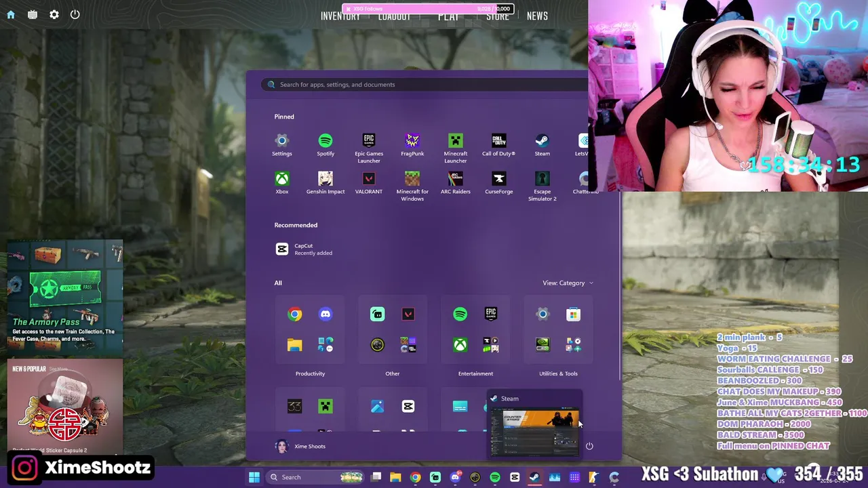The width and height of the screenshot is (868, 488).
Task: Open the pinned Xbox app
Action: click(x=282, y=183)
